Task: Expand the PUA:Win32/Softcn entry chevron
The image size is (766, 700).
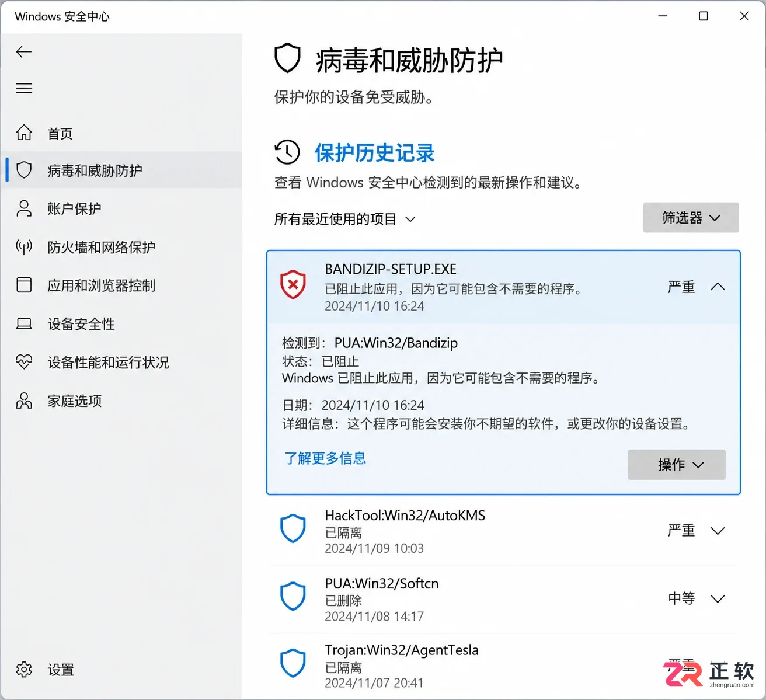Action: 718,598
